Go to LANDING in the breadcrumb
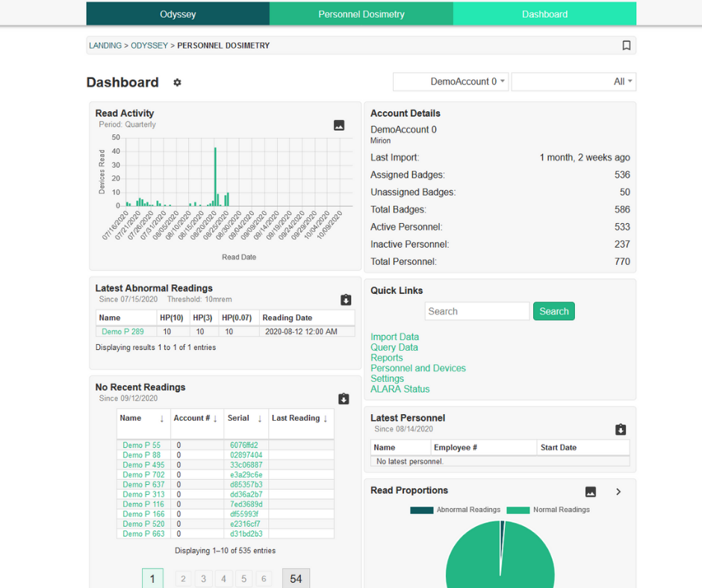The height and width of the screenshot is (588, 702). tap(105, 46)
